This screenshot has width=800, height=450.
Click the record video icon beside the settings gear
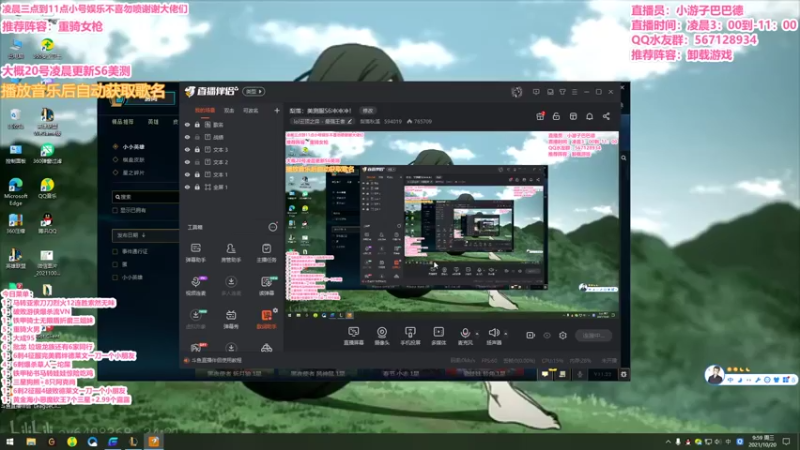pos(531,335)
